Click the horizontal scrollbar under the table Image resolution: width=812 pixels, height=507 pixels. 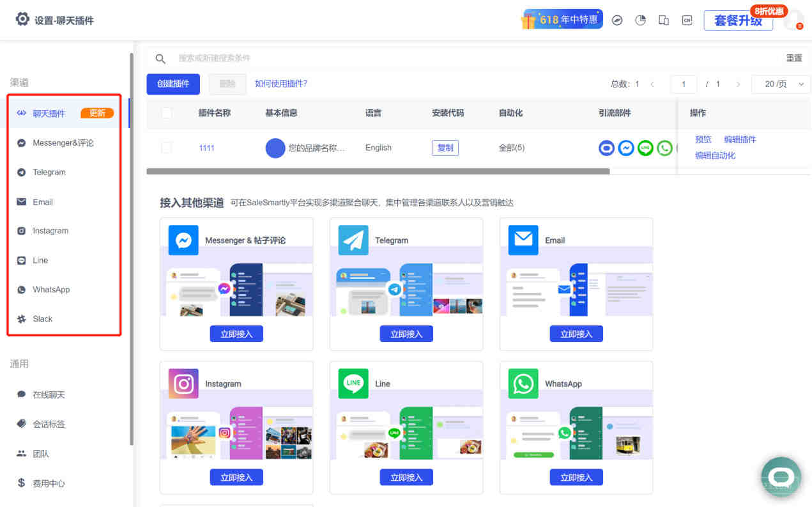(x=378, y=171)
